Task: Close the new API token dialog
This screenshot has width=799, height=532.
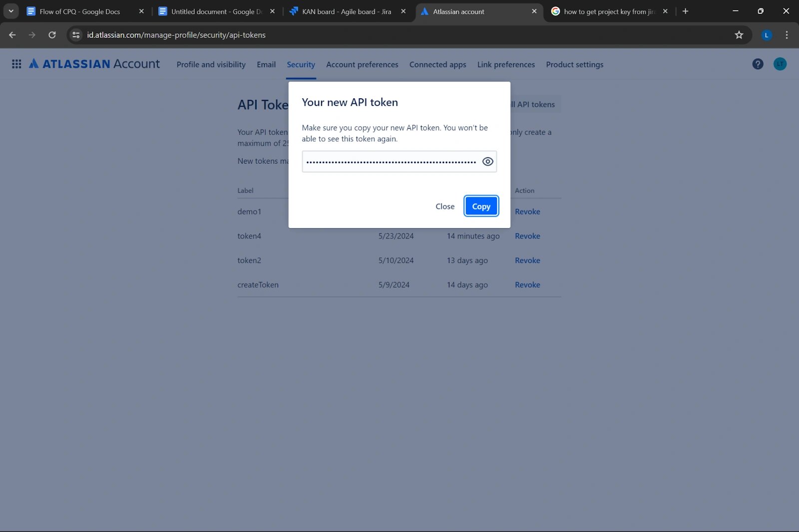Action: tap(444, 206)
